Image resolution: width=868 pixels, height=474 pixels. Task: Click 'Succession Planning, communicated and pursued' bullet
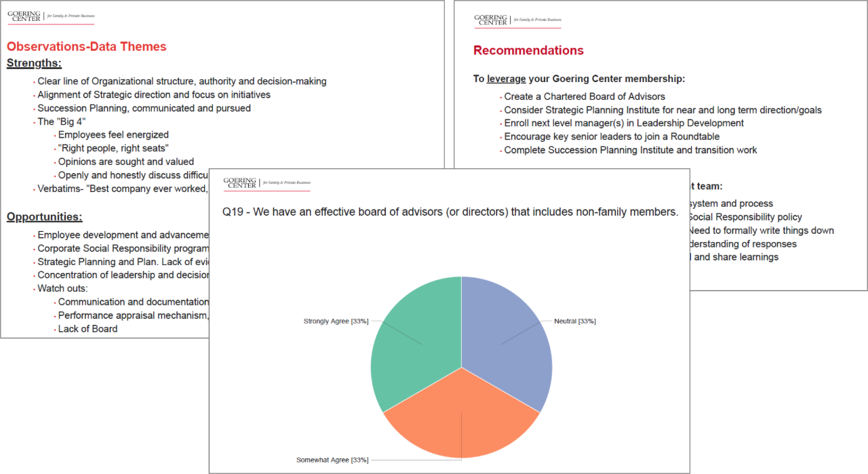coord(144,108)
